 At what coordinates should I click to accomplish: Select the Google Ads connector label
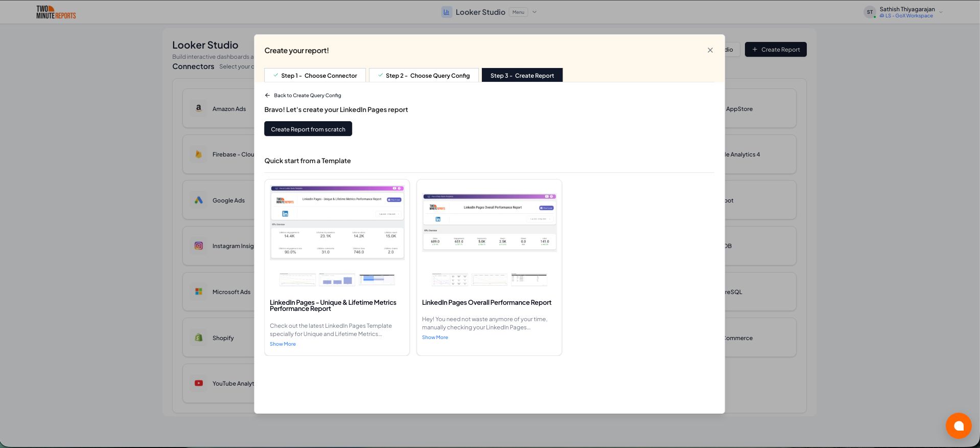point(228,200)
